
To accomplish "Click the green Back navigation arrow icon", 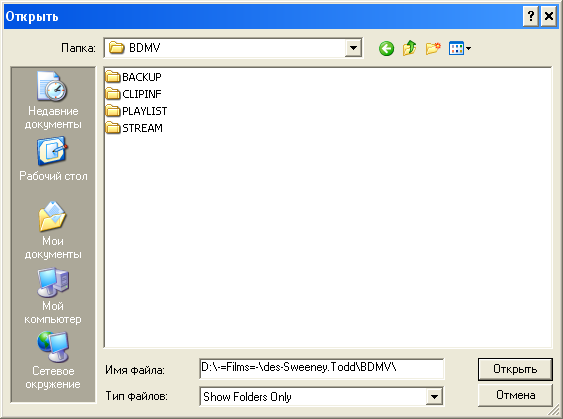I will [x=386, y=48].
